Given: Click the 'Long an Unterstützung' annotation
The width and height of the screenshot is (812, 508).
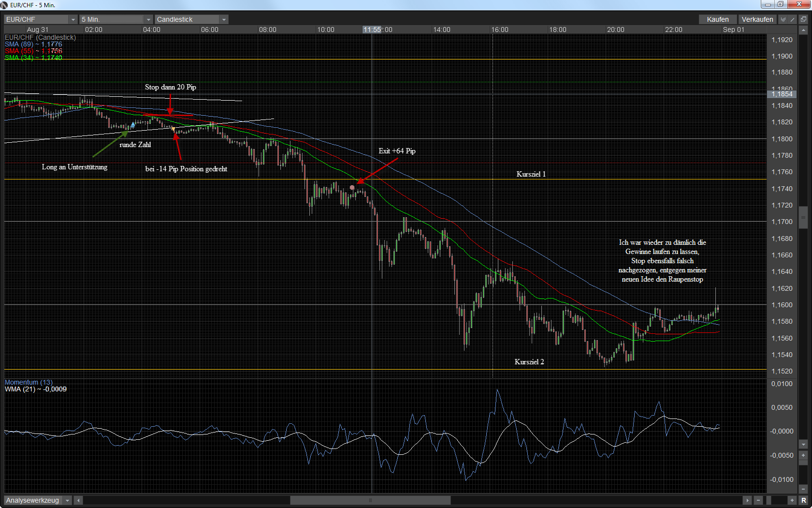Looking at the screenshot, I should tap(74, 167).
